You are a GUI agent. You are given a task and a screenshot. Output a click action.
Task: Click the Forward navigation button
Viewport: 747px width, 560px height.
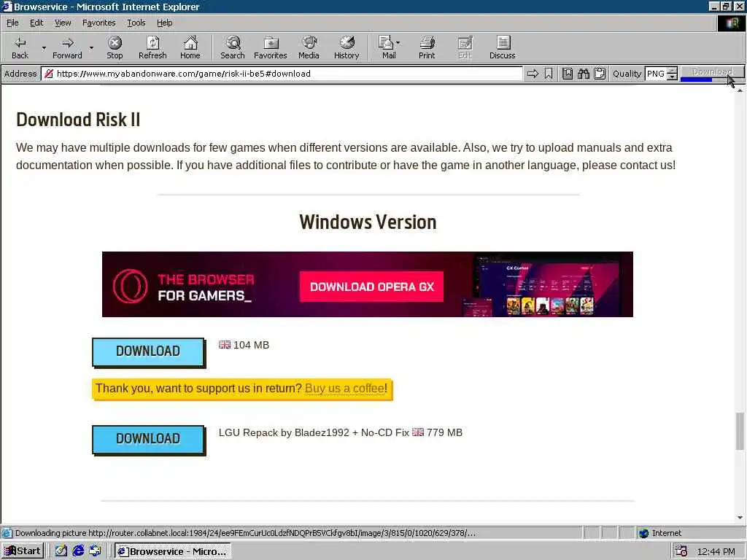tap(67, 47)
